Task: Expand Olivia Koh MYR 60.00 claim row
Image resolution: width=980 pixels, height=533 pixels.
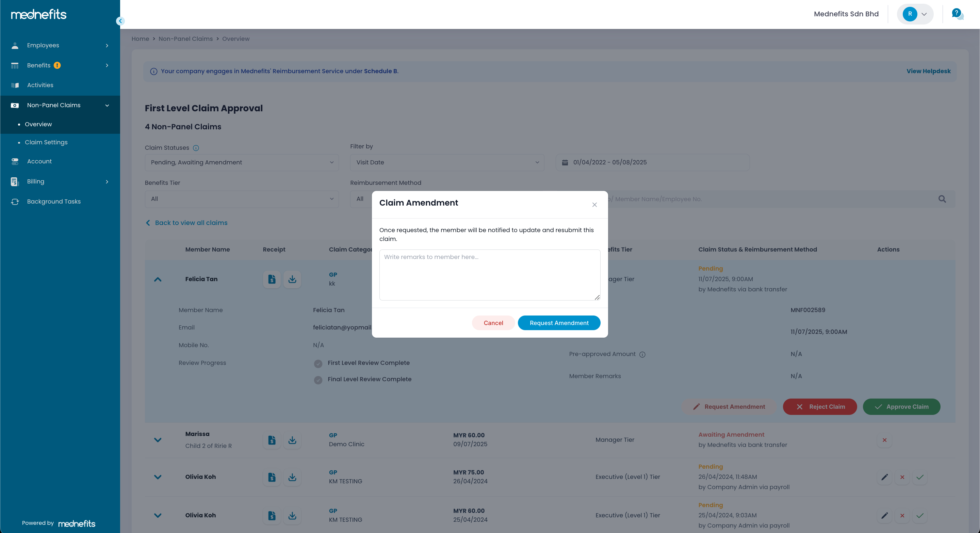Action: tap(158, 516)
